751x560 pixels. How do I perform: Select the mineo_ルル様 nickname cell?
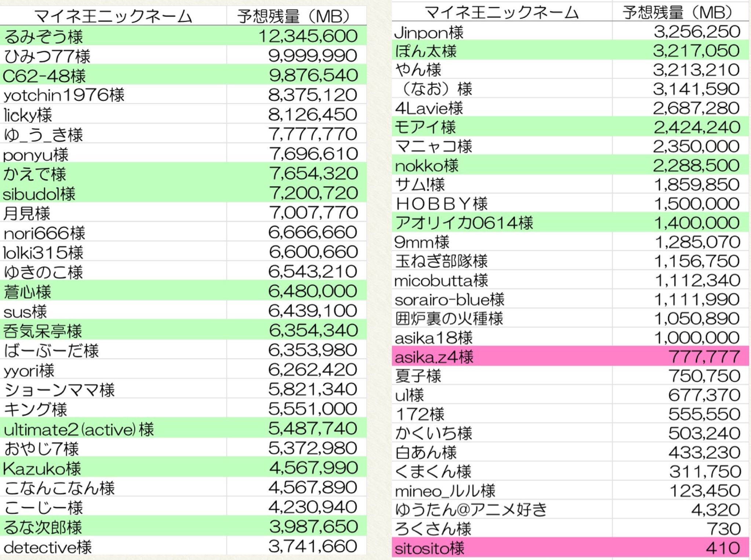[x=445, y=491]
